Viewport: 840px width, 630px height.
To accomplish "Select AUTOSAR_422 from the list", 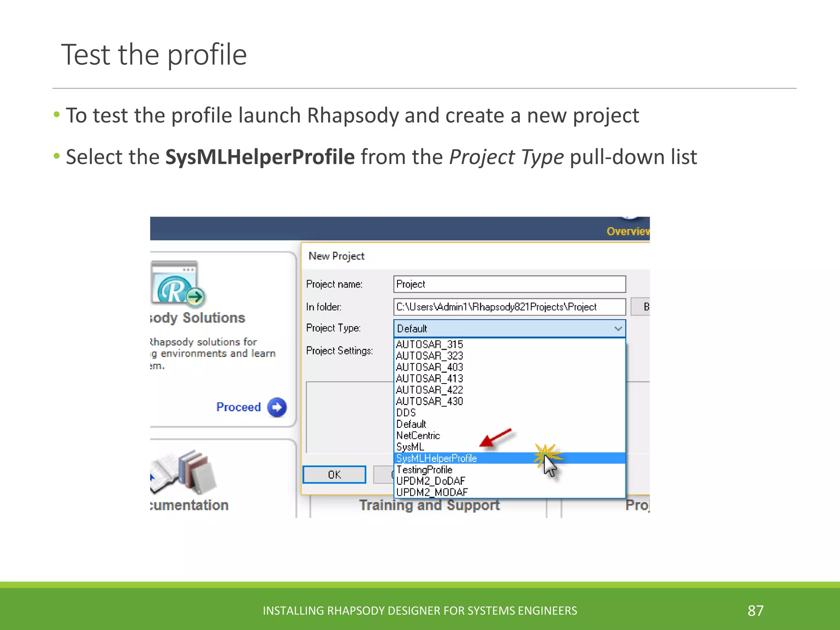I will tap(509, 390).
